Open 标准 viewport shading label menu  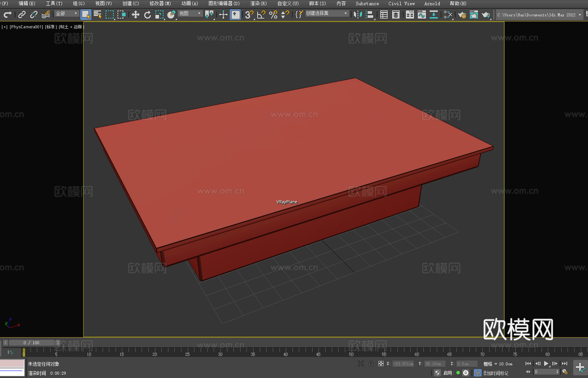pos(51,27)
